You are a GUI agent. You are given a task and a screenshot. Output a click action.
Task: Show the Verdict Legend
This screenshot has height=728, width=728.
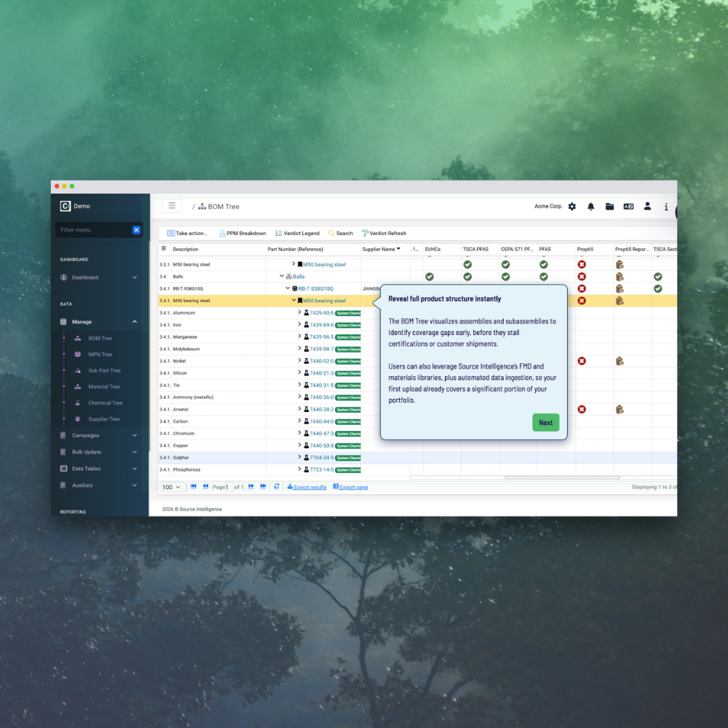pos(297,233)
